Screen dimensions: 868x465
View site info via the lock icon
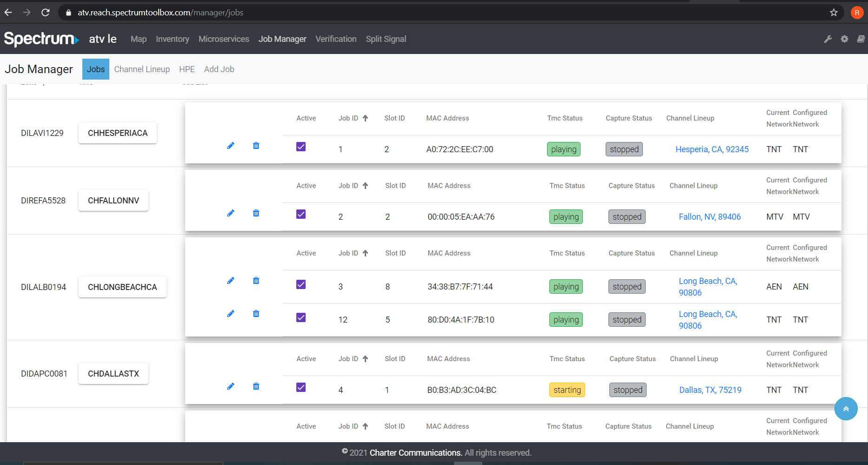(x=69, y=13)
